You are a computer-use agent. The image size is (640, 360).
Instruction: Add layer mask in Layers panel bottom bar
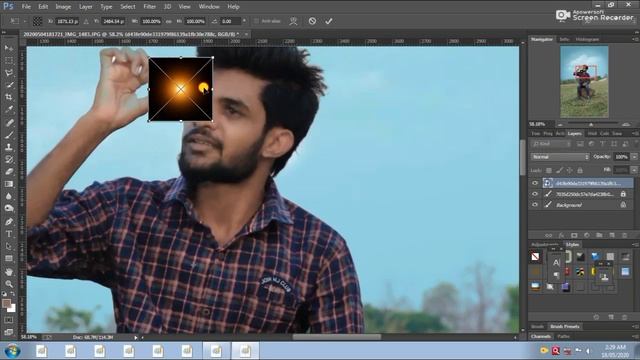pyautogui.click(x=574, y=235)
